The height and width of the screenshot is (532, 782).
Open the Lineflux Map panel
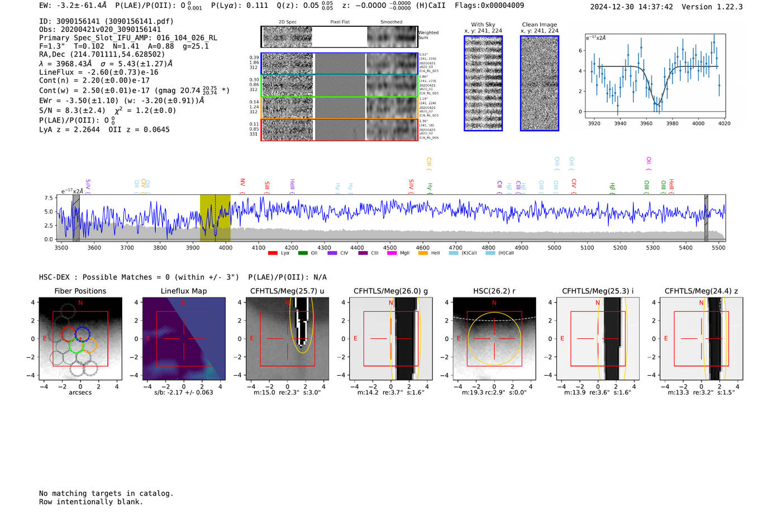tap(184, 339)
